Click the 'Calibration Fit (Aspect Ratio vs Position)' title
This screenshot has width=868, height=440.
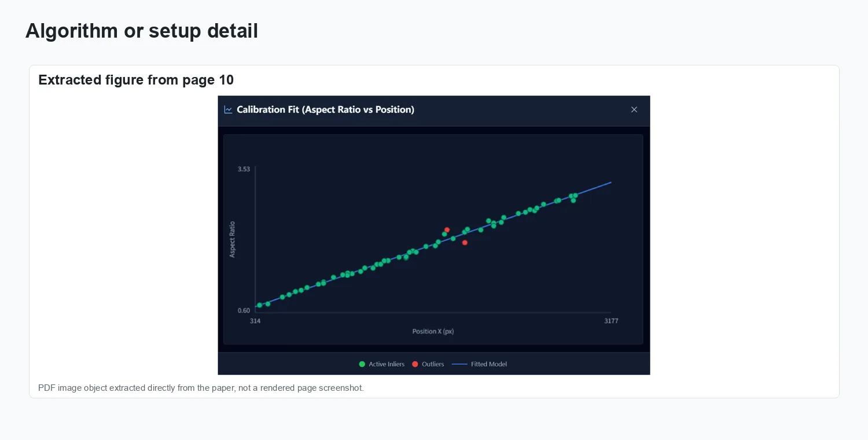tap(325, 109)
